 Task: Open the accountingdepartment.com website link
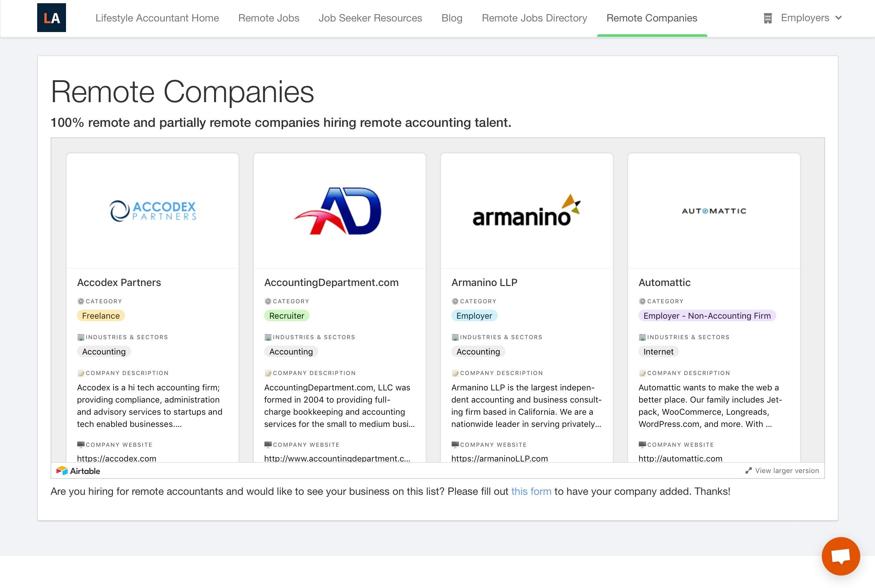337,458
